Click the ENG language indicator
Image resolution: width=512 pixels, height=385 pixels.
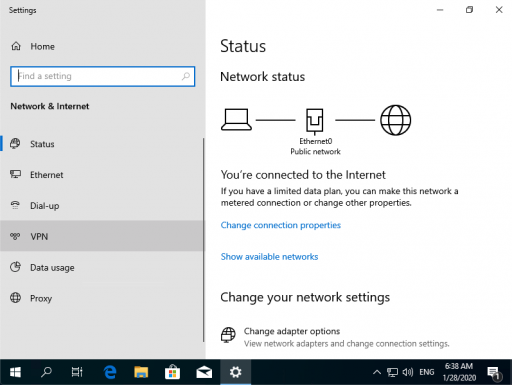click(x=427, y=372)
